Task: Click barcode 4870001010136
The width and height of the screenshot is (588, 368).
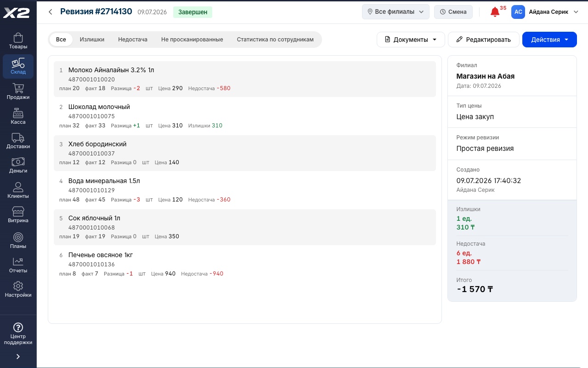Action: point(91,264)
